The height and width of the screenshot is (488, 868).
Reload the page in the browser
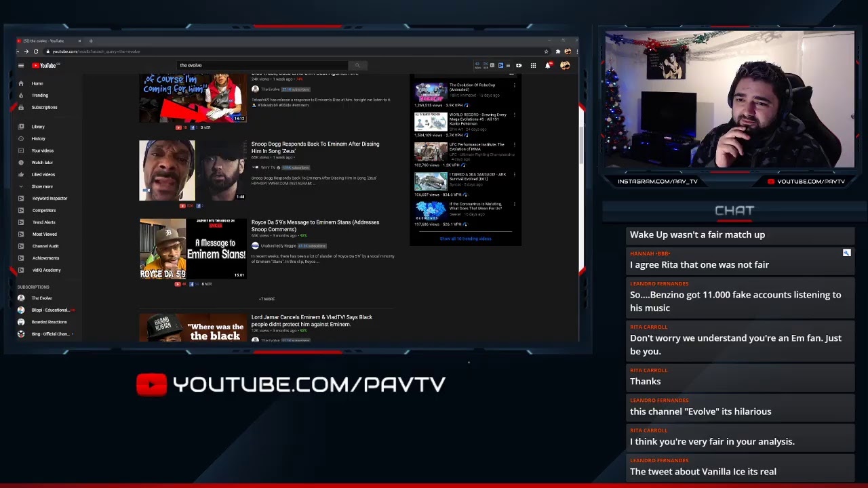[x=36, y=52]
